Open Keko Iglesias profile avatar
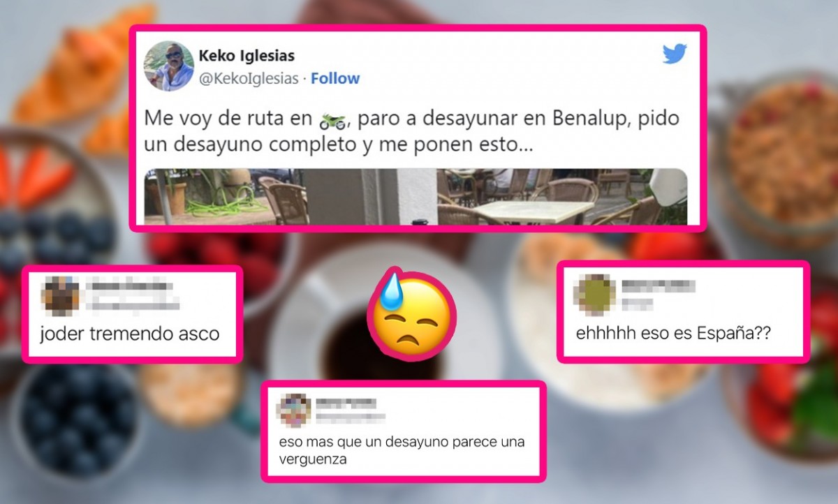The height and width of the screenshot is (504, 838). click(x=168, y=66)
